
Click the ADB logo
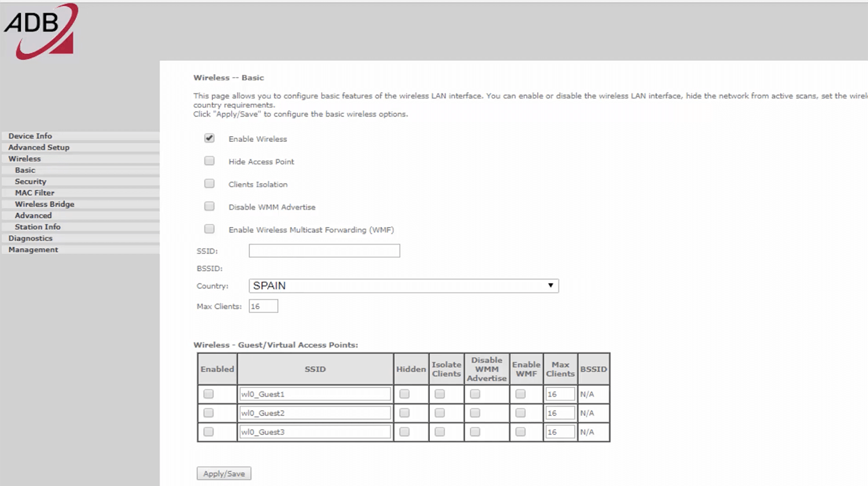(x=41, y=31)
